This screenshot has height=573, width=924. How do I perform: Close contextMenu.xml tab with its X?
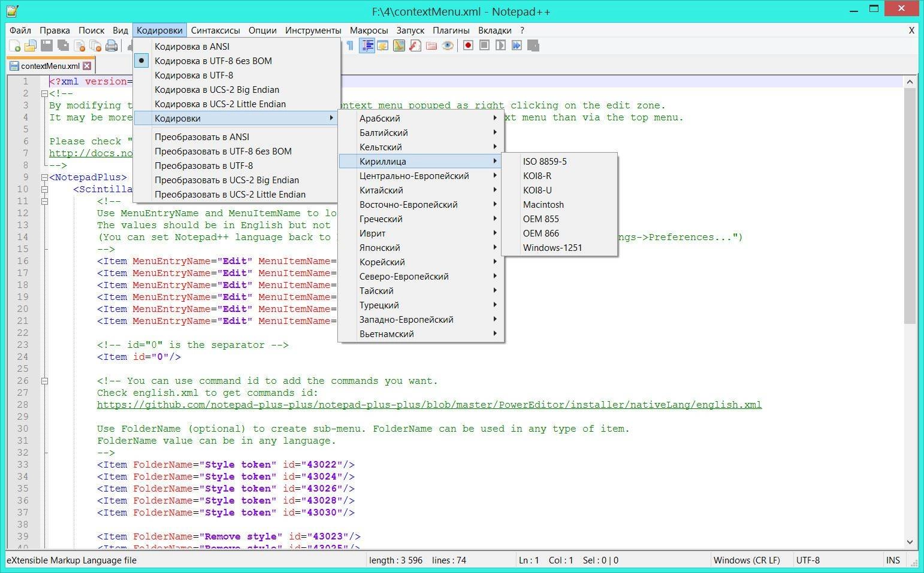coord(87,66)
